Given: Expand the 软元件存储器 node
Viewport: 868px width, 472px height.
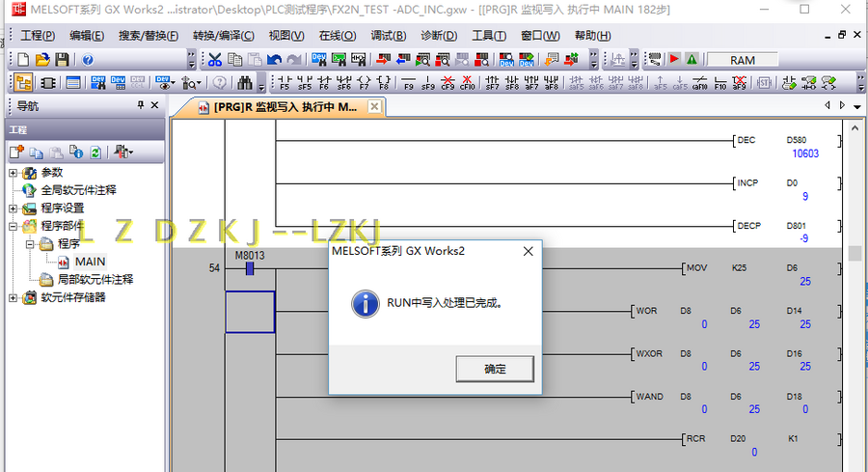Looking at the screenshot, I should (14, 297).
